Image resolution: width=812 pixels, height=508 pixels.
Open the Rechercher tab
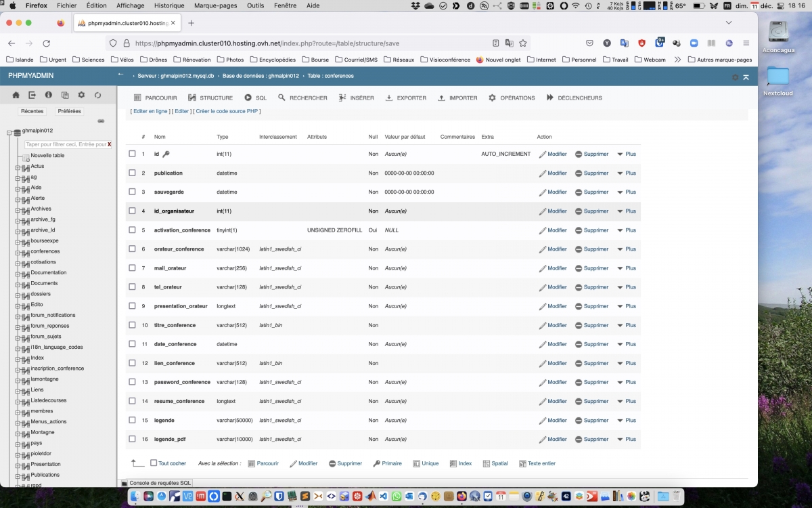pos(302,98)
